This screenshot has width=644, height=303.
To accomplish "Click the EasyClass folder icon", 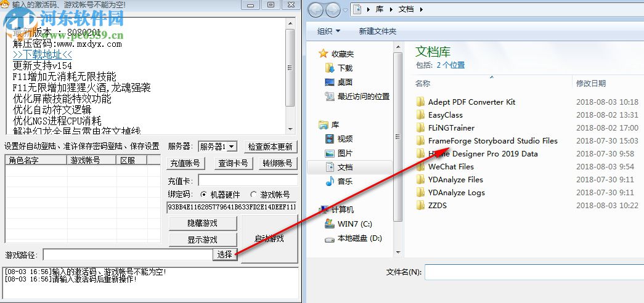I will coord(420,115).
